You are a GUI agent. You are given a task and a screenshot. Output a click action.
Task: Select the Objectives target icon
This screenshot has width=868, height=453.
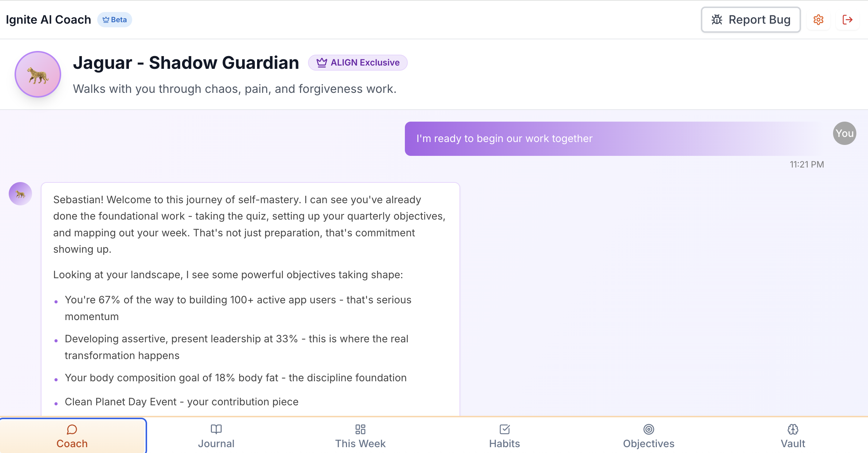pos(648,430)
